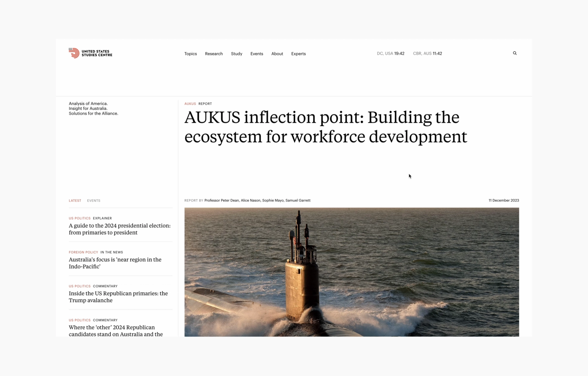Click the search magnifier icon

click(x=515, y=53)
